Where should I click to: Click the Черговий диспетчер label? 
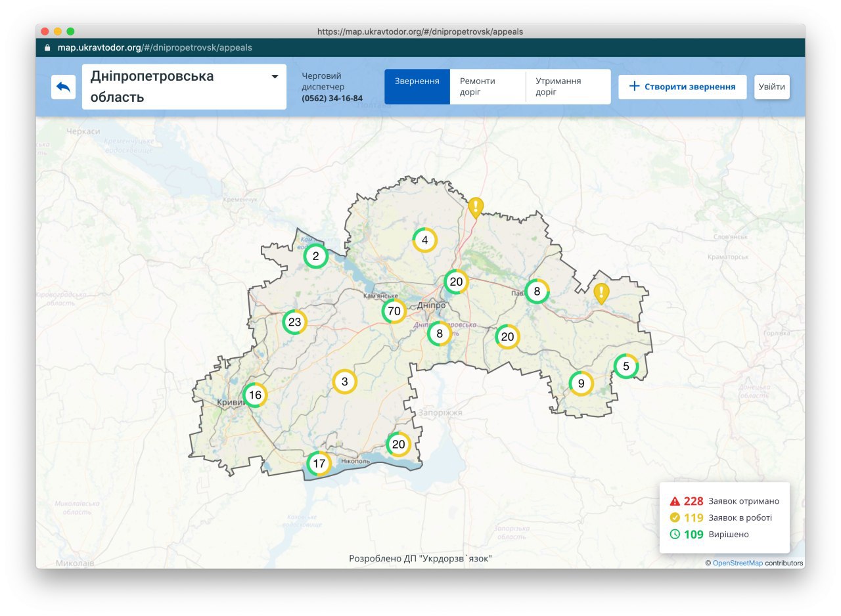(323, 81)
